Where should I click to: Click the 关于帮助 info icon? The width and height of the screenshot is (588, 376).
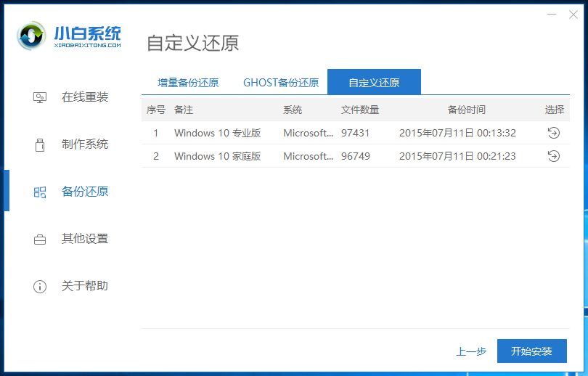[x=40, y=286]
